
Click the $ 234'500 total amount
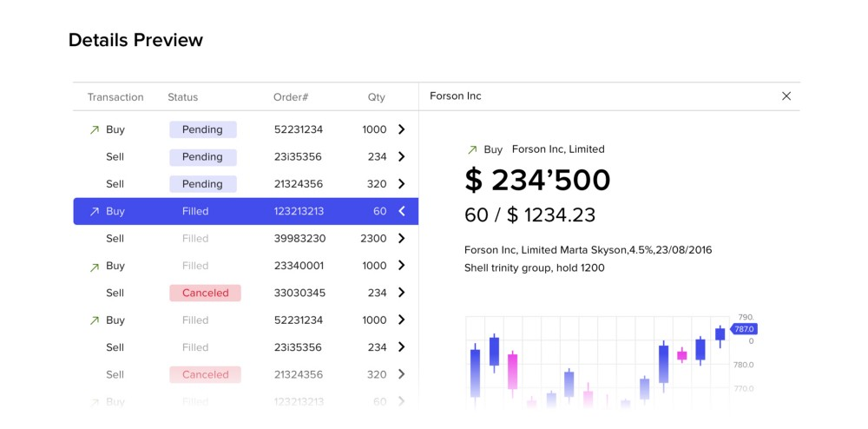(537, 180)
